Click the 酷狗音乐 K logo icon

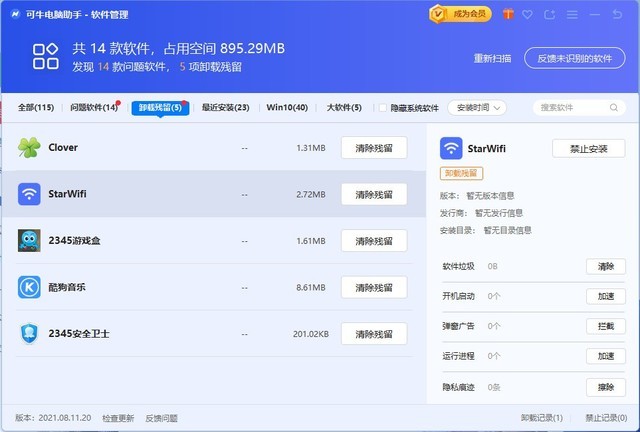[x=29, y=287]
